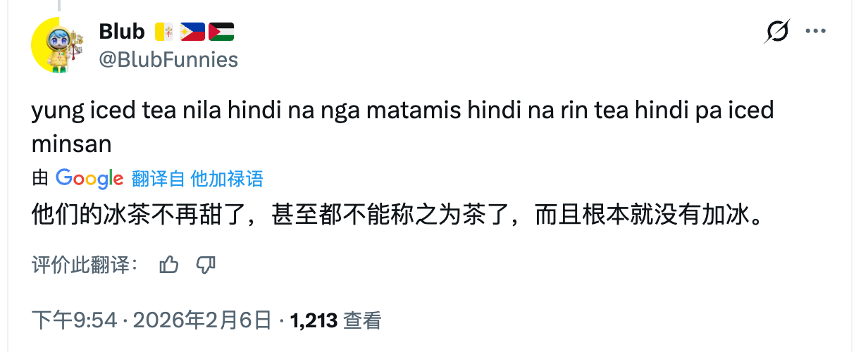The width and height of the screenshot is (868, 352).
Task: Open the Grok slashed-circle icon
Action: coord(776,32)
